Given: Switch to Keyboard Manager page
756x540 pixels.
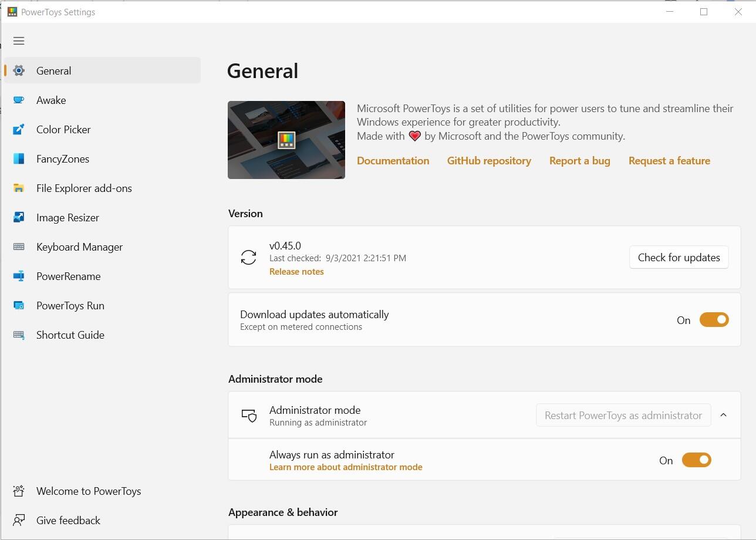Looking at the screenshot, I should pyautogui.click(x=102, y=247).
